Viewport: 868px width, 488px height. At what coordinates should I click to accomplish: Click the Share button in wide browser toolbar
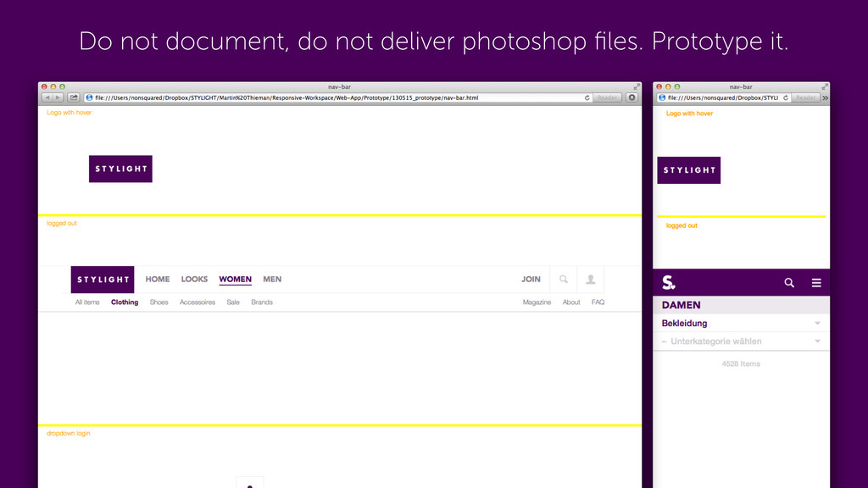pyautogui.click(x=74, y=97)
